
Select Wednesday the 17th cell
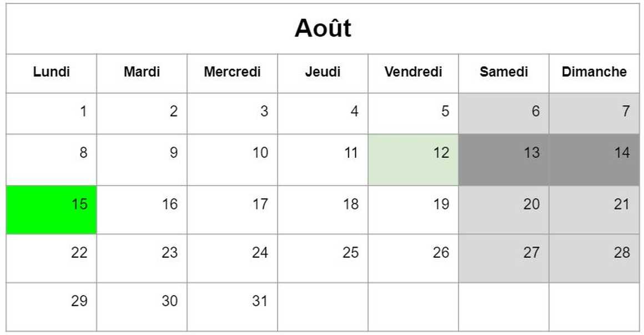(x=233, y=210)
